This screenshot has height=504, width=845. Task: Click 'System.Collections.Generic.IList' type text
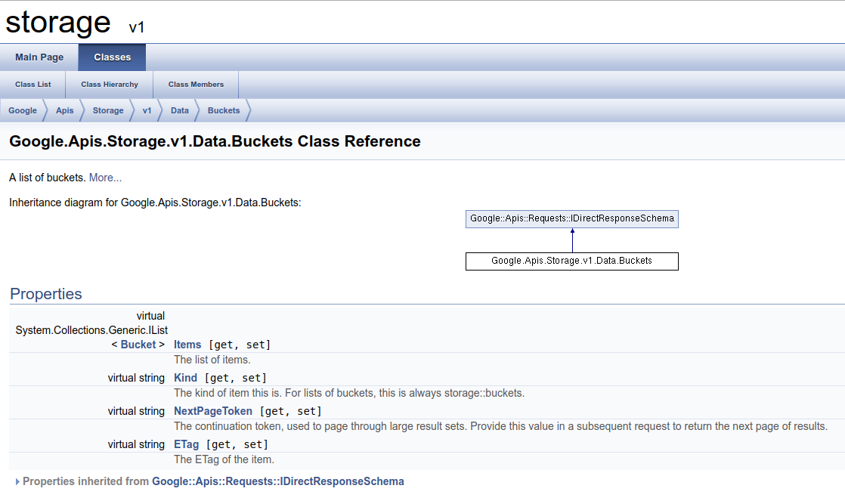pos(91,330)
